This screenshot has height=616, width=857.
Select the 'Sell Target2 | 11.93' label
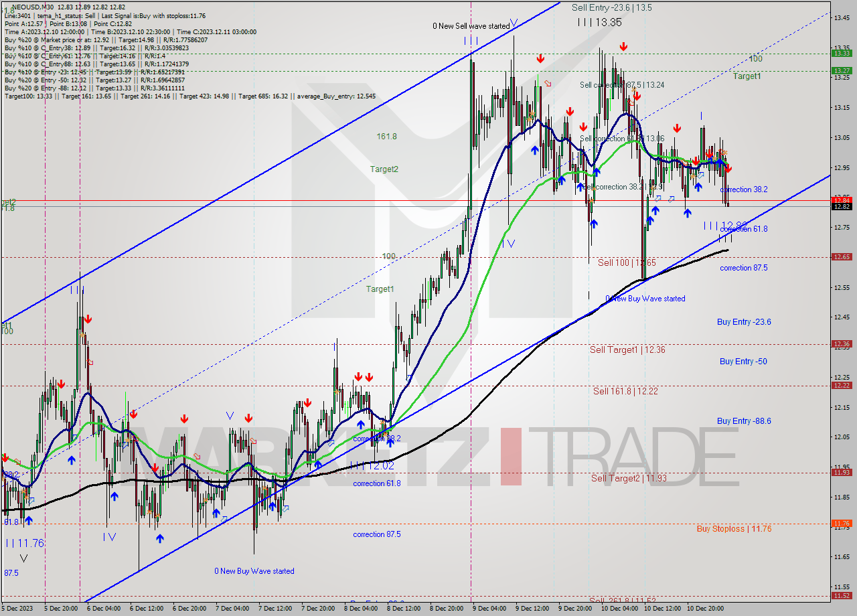pyautogui.click(x=628, y=478)
